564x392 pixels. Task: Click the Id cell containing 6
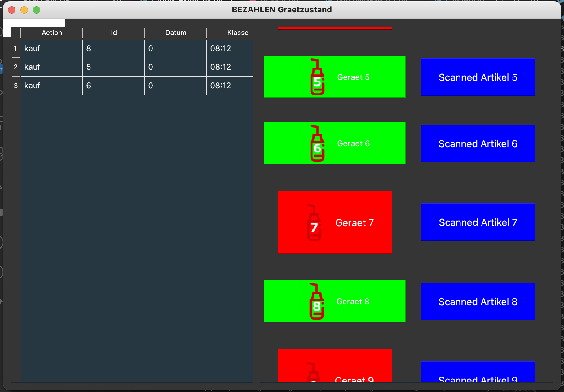point(113,86)
